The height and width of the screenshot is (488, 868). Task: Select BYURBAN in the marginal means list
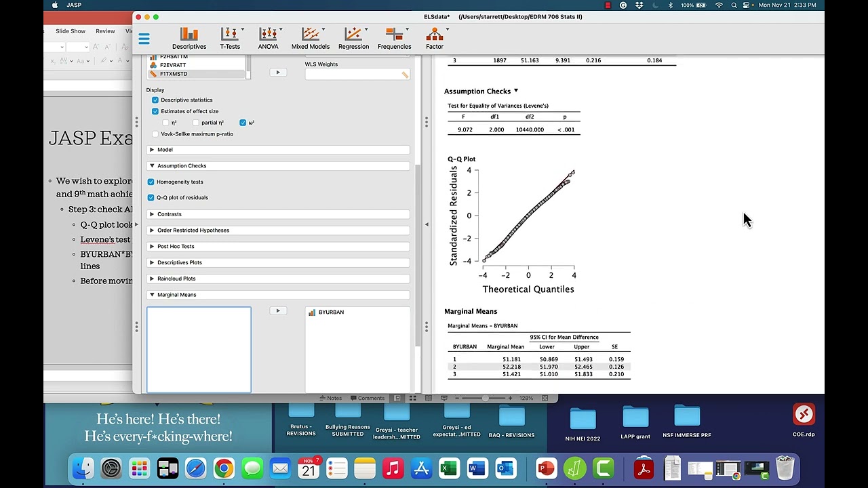tap(331, 312)
